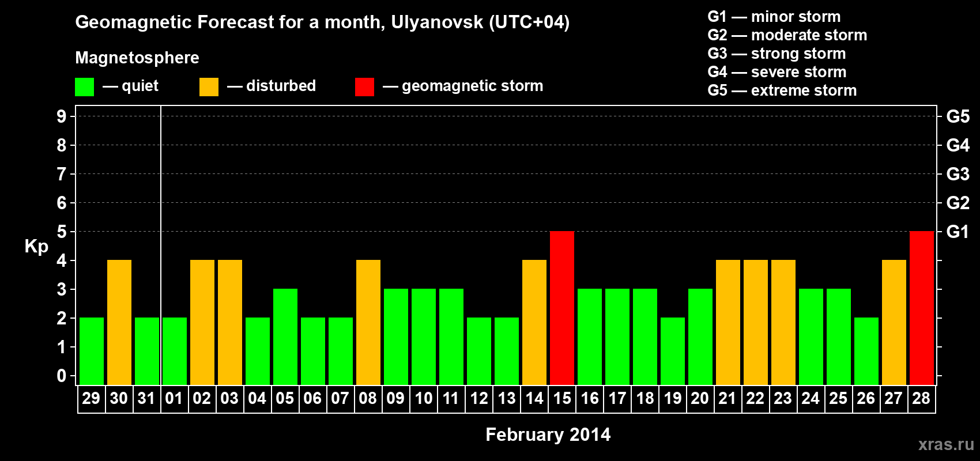Click the date label 18
The width and height of the screenshot is (980, 461).
point(645,398)
